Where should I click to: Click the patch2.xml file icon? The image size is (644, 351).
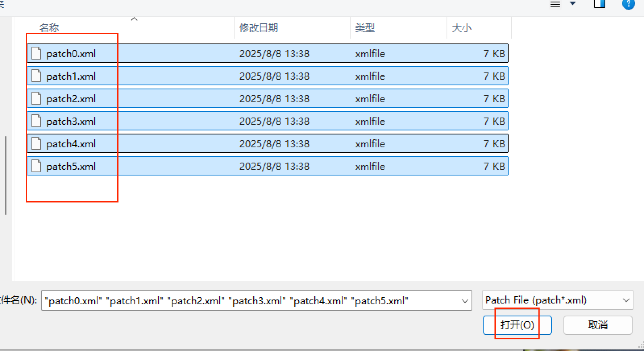(37, 99)
